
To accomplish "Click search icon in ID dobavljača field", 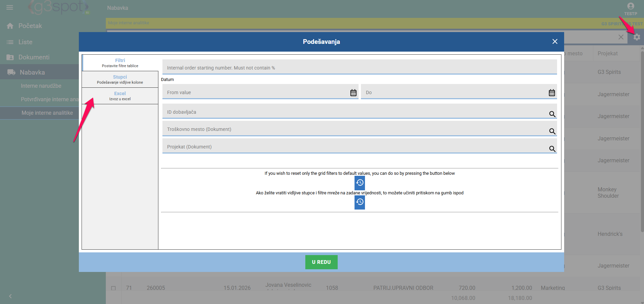I will pos(552,114).
